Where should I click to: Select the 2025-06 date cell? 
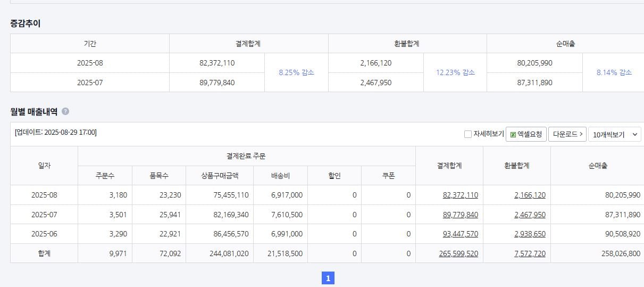click(x=44, y=234)
